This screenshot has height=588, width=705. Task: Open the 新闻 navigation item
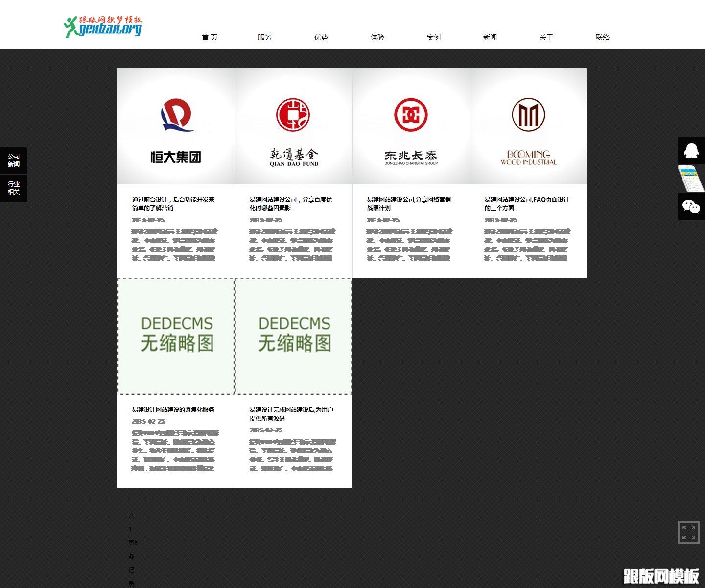(x=490, y=37)
